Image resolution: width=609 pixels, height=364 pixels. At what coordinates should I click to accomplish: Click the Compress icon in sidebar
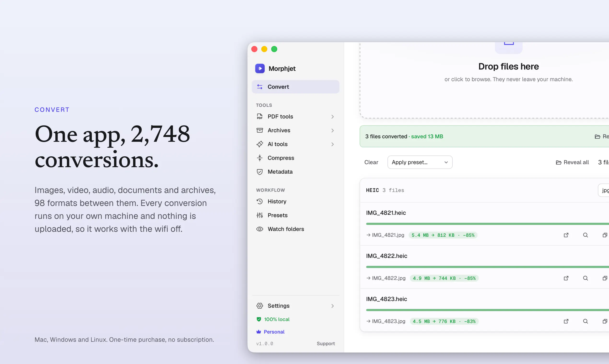(260, 158)
